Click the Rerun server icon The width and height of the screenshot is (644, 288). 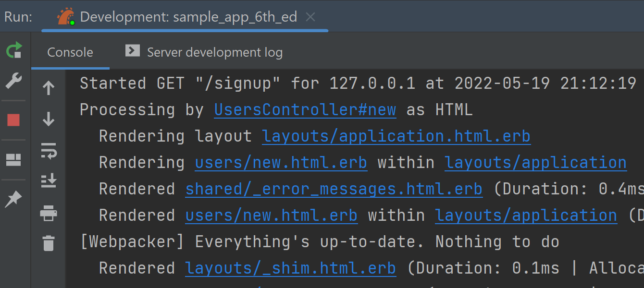[14, 50]
